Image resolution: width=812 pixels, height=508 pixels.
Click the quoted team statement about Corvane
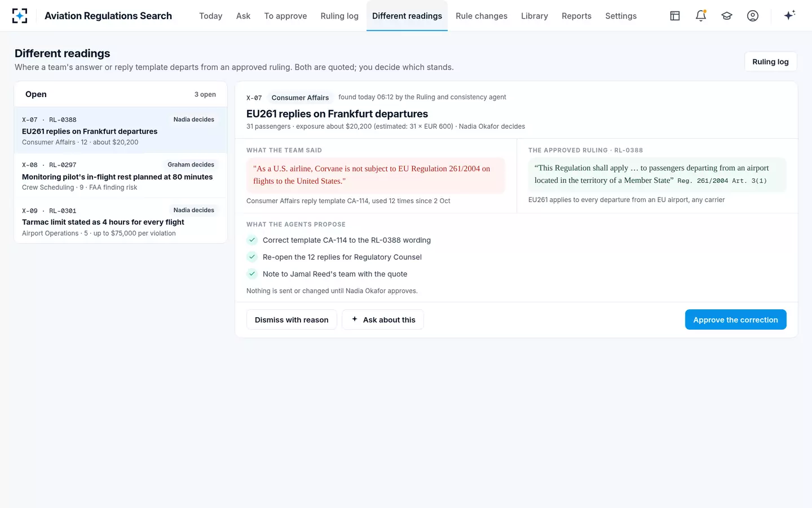coord(376,175)
